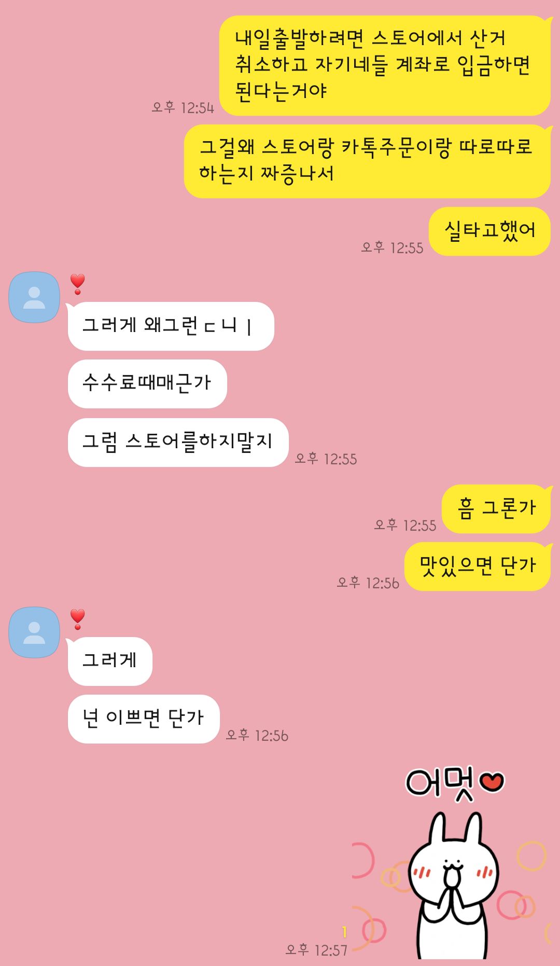
Task: Select the '그러게 왜그런 ㄷ니' message bubble
Action: click(x=171, y=326)
